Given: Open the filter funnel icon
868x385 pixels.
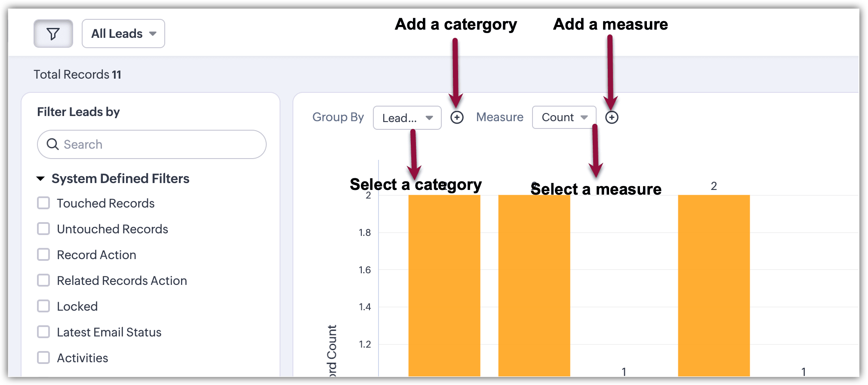Looking at the screenshot, I should (53, 34).
